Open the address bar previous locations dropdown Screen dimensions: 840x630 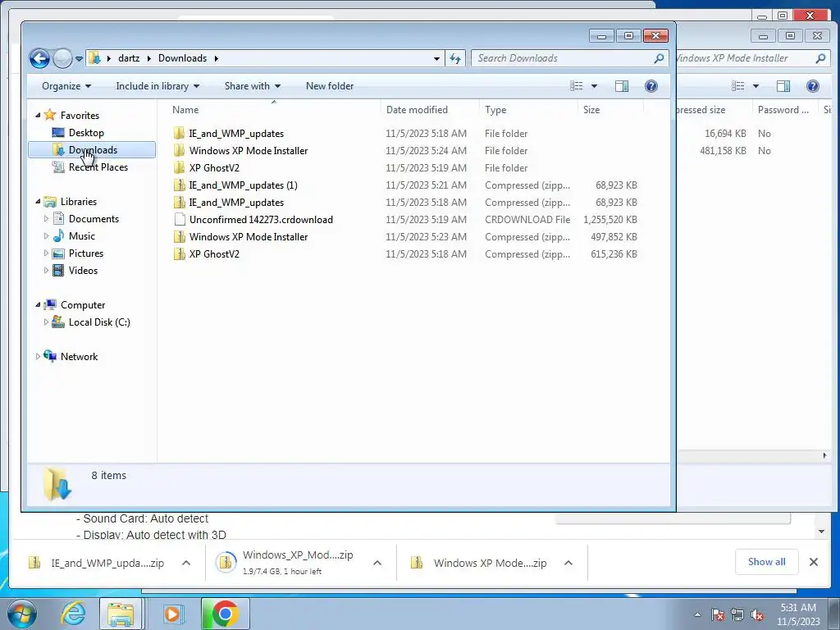[436, 58]
